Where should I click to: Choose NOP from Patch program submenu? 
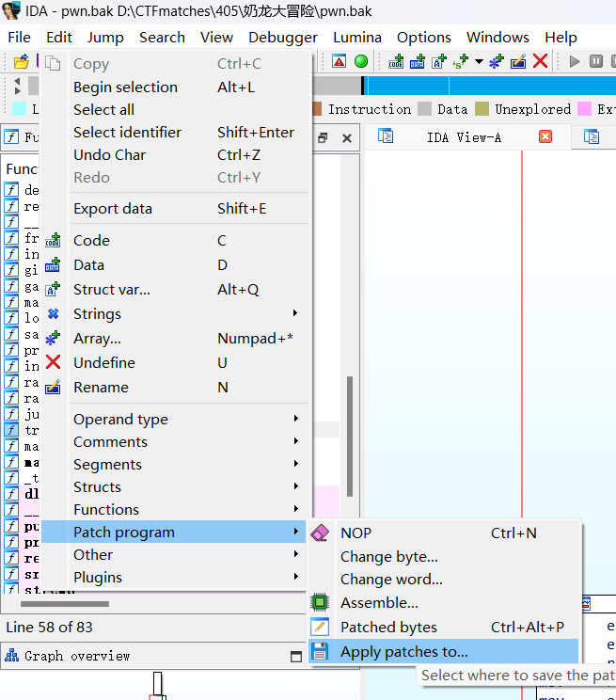click(x=355, y=533)
